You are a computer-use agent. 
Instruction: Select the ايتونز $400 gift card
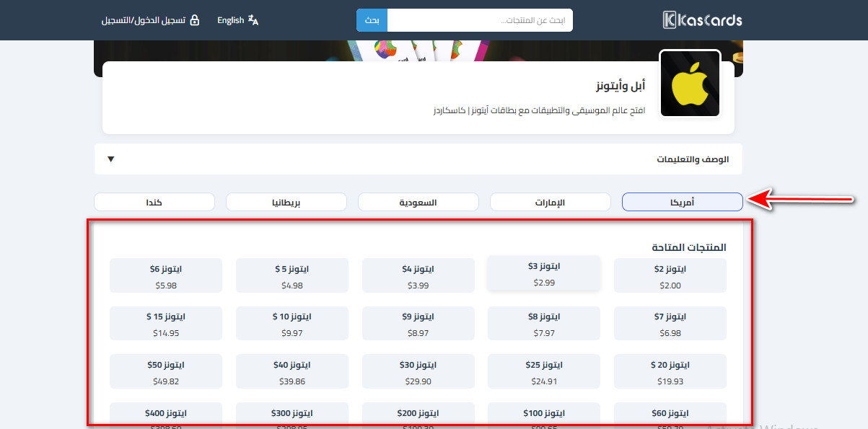(x=165, y=415)
